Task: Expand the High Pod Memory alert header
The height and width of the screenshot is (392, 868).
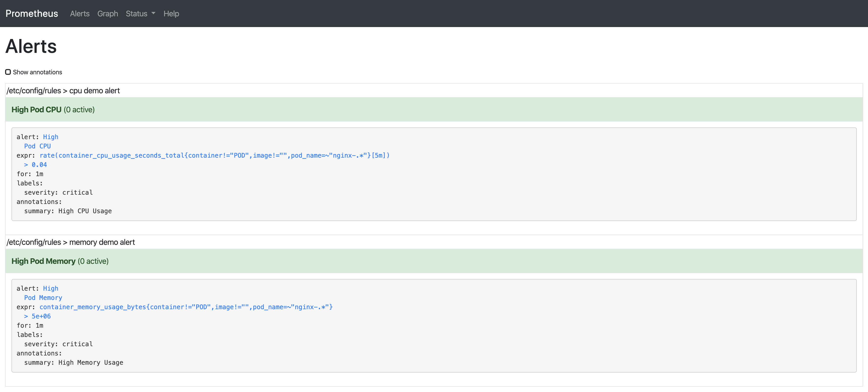Action: [x=434, y=261]
